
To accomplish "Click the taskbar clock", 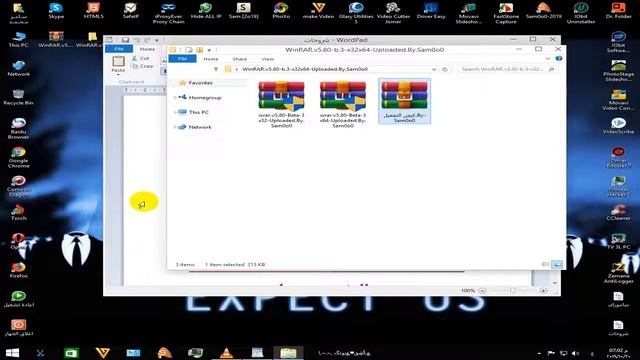I will click(618, 353).
